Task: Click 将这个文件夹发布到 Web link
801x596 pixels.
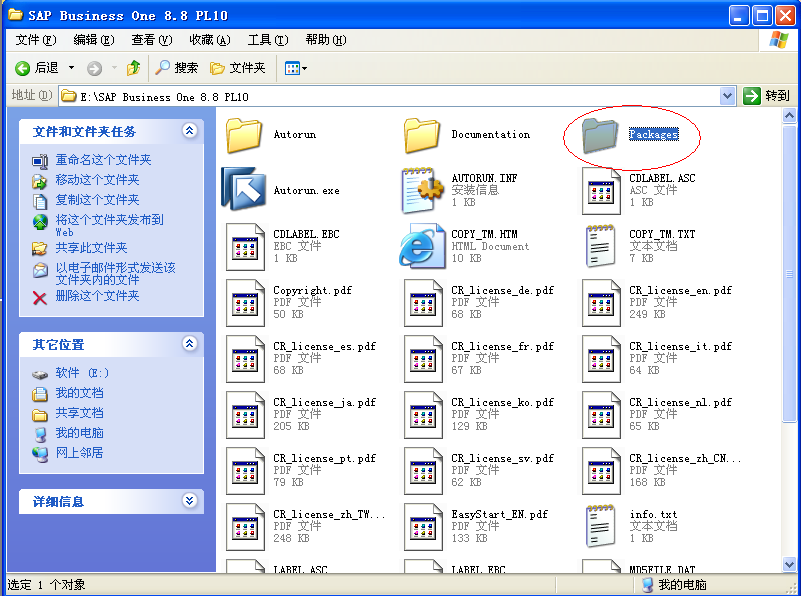Action: coord(109,225)
